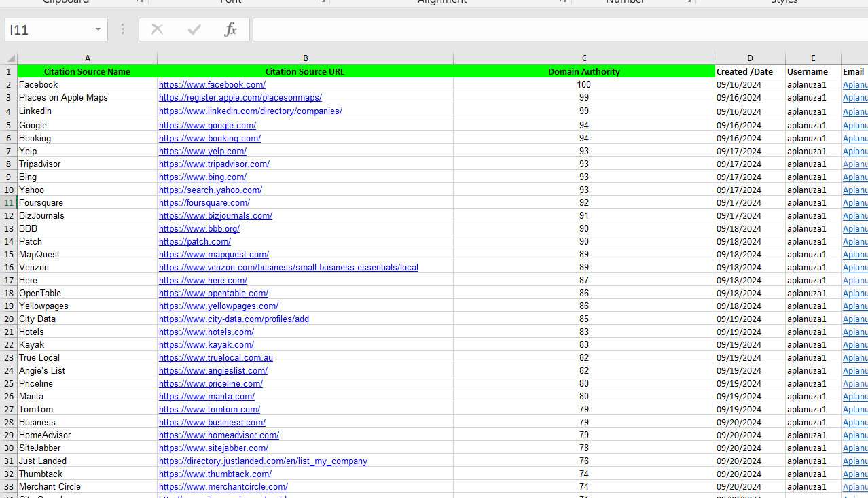Open the www.manta.com hyperlink
This screenshot has width=868, height=498.
[206, 397]
